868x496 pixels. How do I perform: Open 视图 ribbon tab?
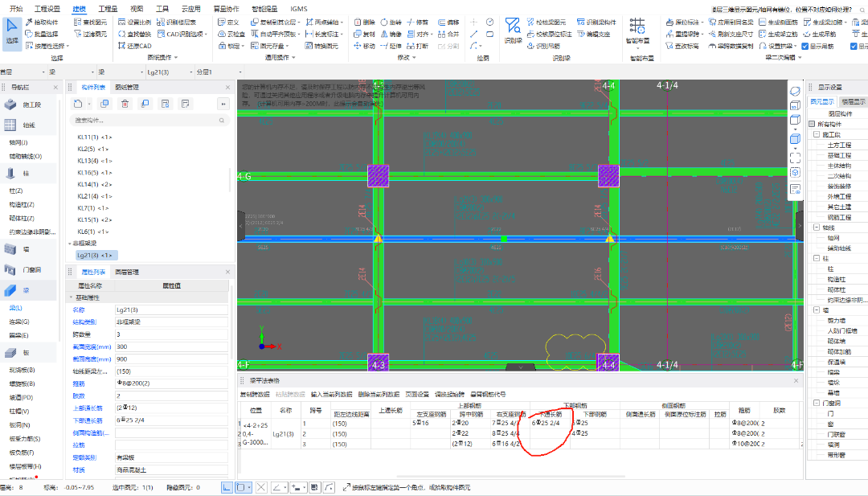(x=136, y=9)
